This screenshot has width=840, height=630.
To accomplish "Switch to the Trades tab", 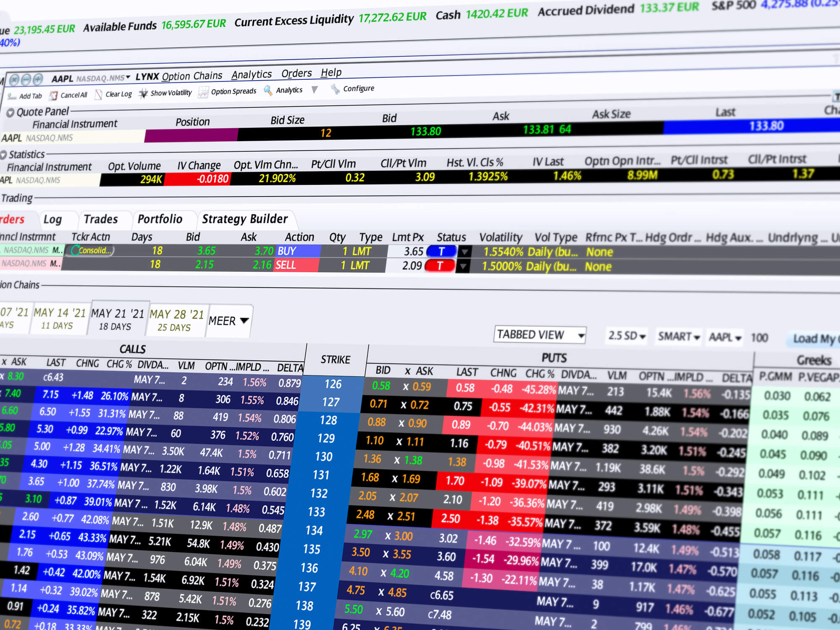I will coord(101,219).
